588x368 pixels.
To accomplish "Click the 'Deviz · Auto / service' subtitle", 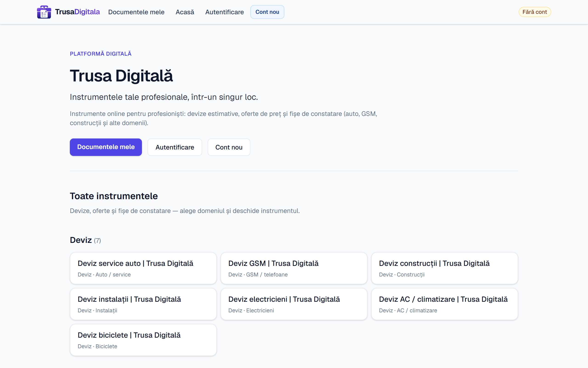I will coord(104,275).
